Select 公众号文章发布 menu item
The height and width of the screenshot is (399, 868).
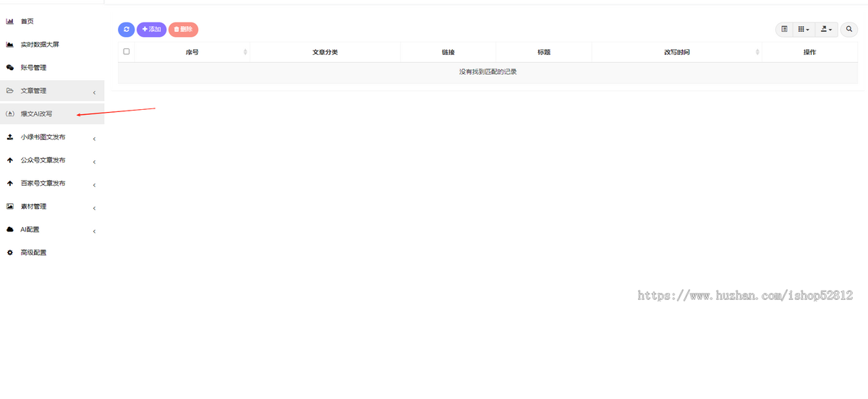tap(52, 160)
